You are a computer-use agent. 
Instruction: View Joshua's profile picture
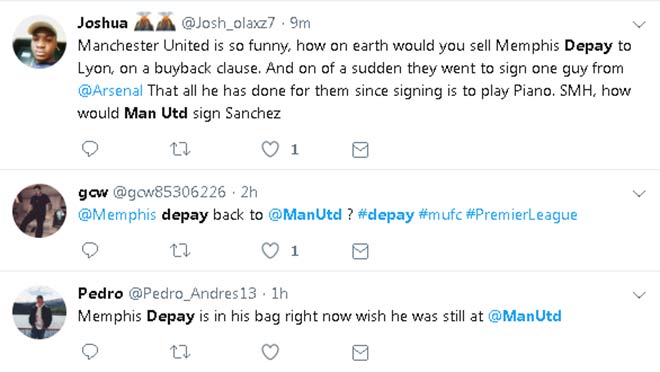click(40, 41)
